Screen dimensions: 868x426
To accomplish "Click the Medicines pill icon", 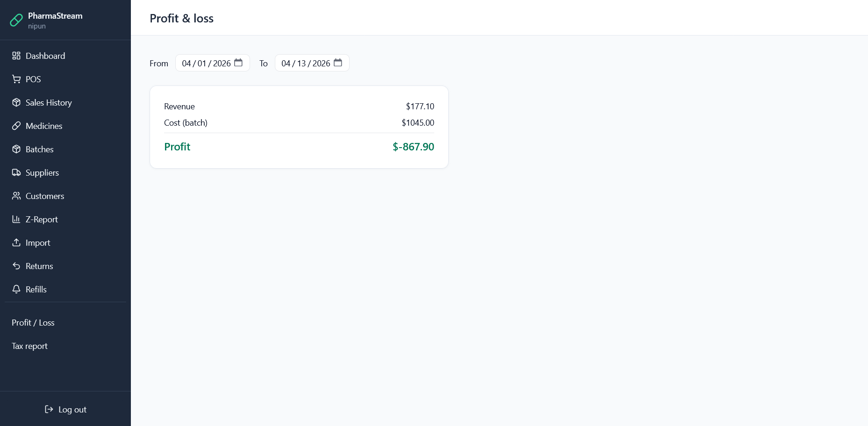I will coord(16,126).
